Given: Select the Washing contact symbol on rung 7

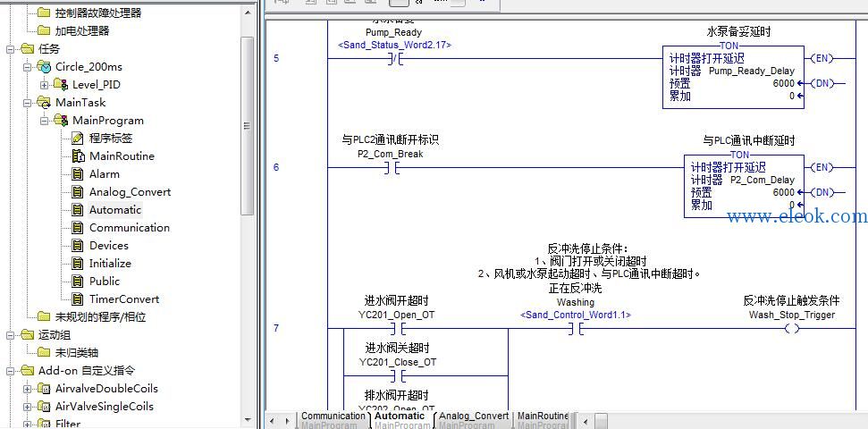Looking at the screenshot, I should coord(575,328).
